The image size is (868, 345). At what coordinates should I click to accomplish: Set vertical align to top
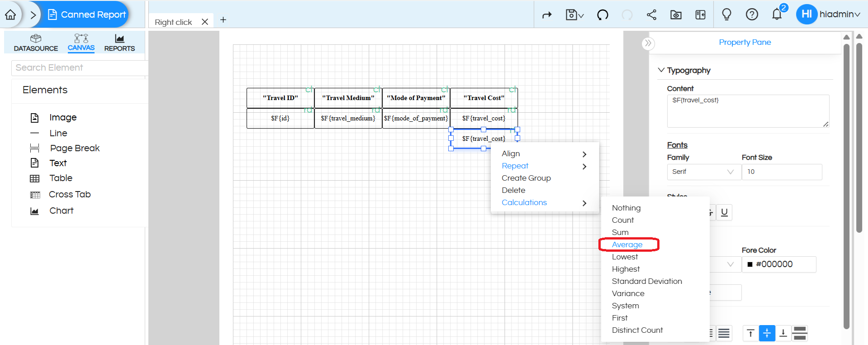pyautogui.click(x=750, y=334)
